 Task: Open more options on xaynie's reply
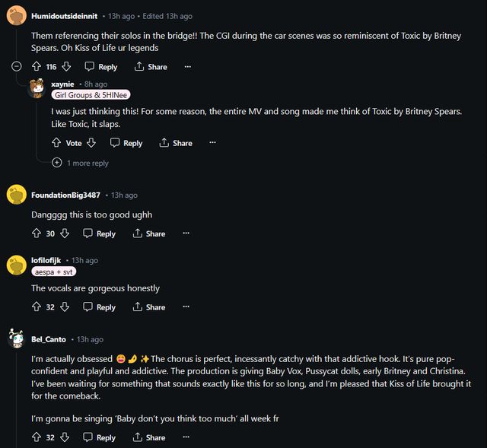click(212, 143)
